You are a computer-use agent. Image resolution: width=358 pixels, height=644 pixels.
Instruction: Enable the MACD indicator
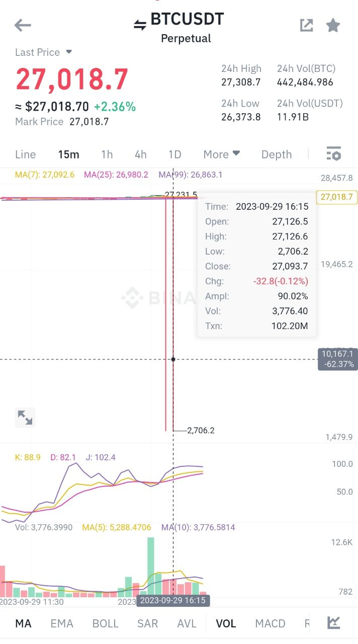270,623
